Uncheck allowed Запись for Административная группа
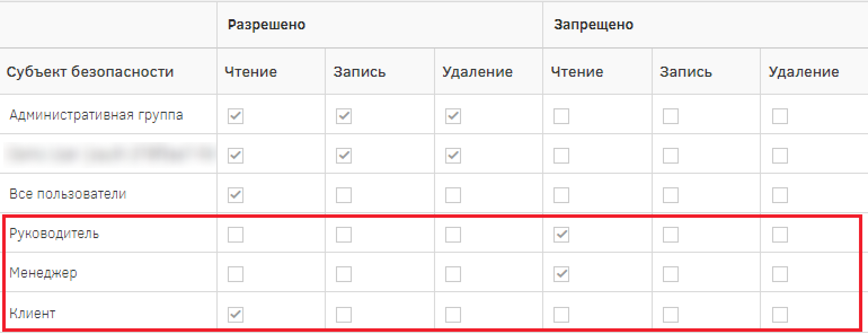This screenshot has height=334, width=868. point(344,116)
